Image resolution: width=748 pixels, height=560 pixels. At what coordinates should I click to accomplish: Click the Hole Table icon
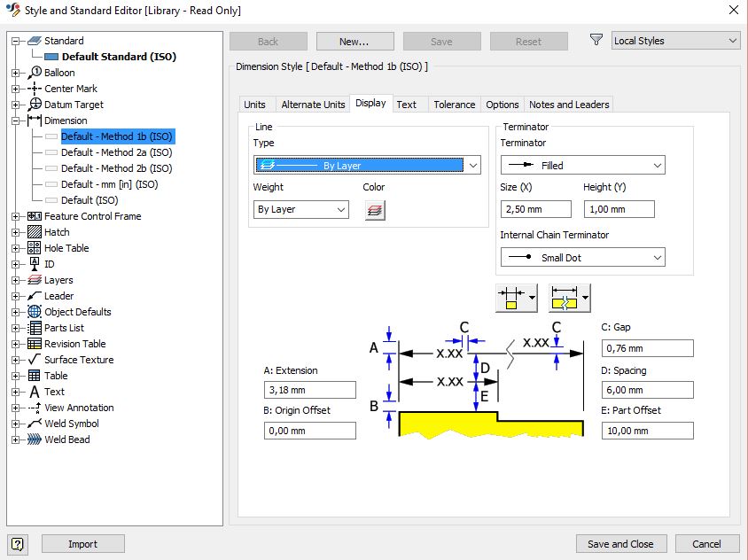35,248
